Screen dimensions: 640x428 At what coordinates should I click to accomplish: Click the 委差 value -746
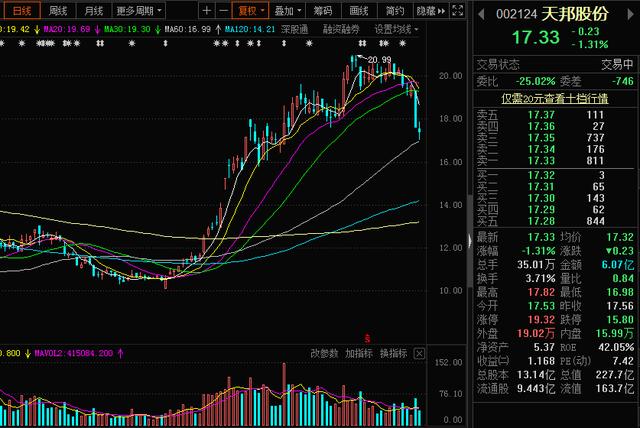(x=623, y=81)
